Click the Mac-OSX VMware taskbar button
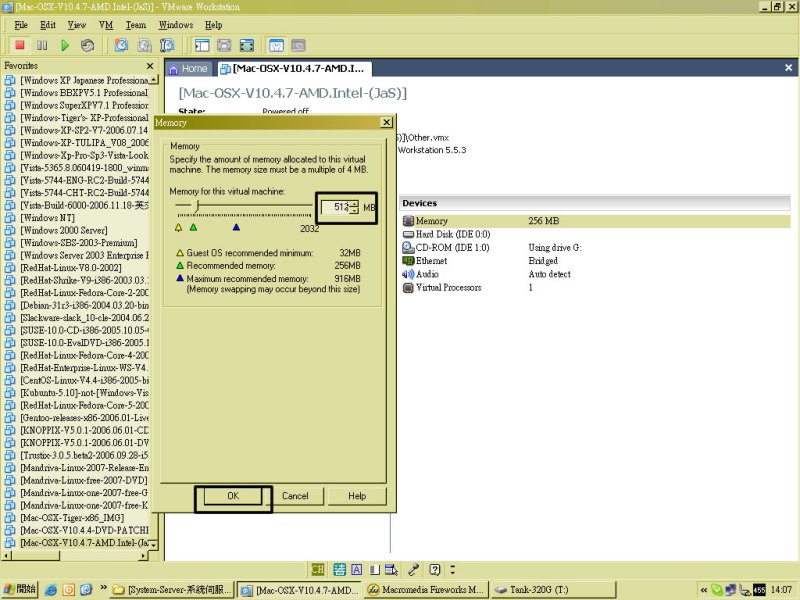 (299, 590)
